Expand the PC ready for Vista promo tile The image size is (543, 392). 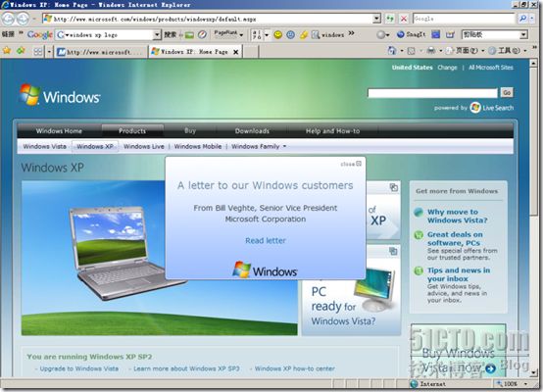[393, 251]
